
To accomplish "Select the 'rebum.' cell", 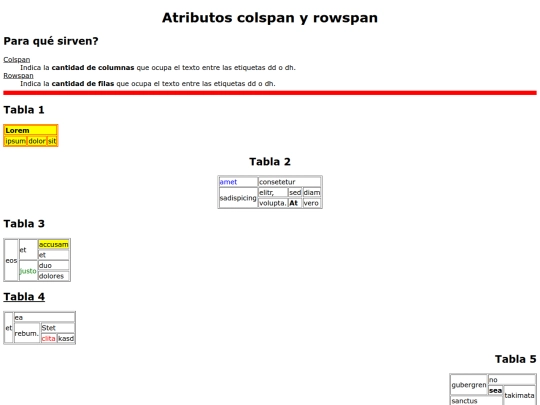I will (x=27, y=333).
